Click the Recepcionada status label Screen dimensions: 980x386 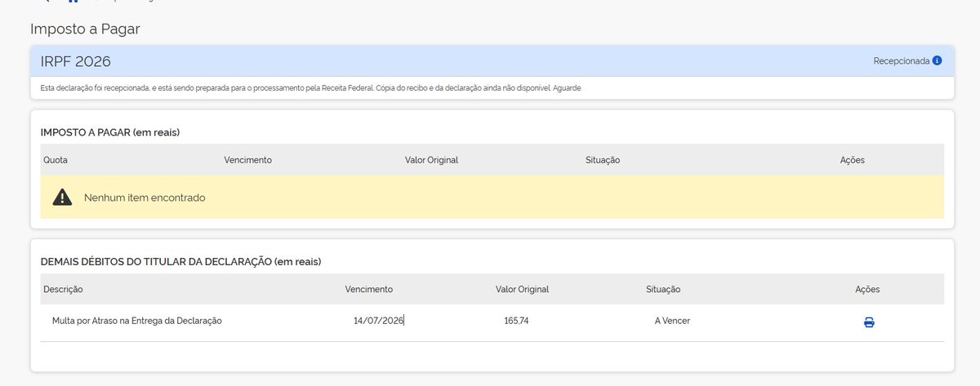pos(901,61)
